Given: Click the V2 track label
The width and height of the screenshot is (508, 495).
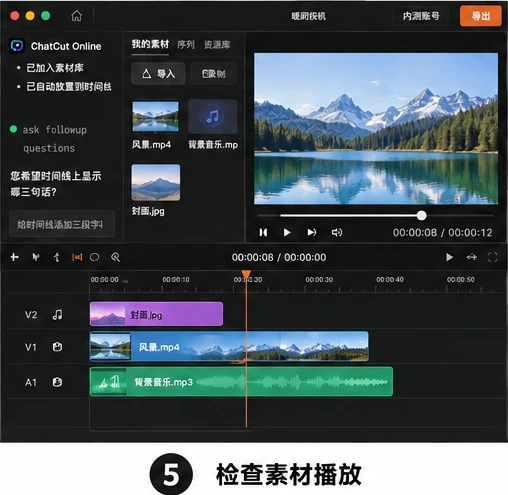Looking at the screenshot, I should coord(31,315).
